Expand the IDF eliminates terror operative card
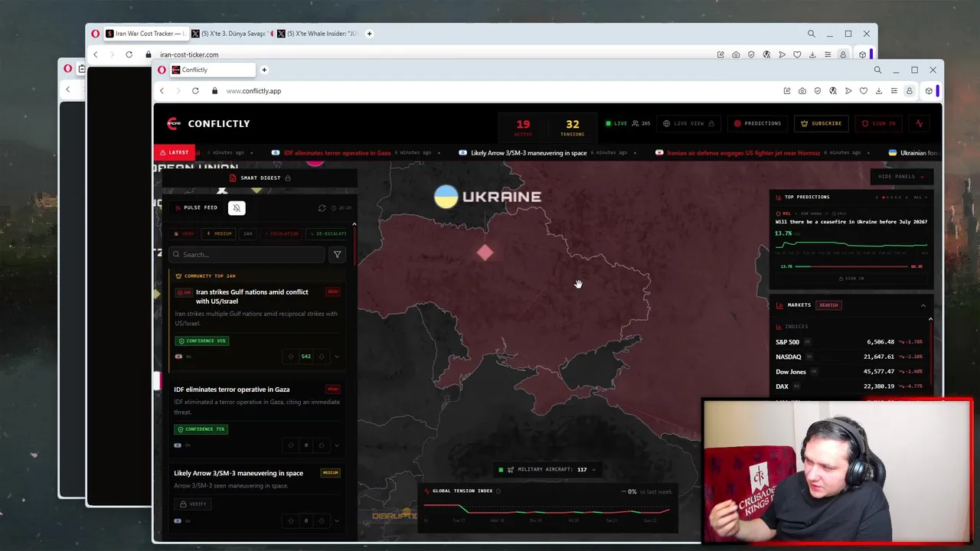The image size is (980, 551). tap(336, 445)
